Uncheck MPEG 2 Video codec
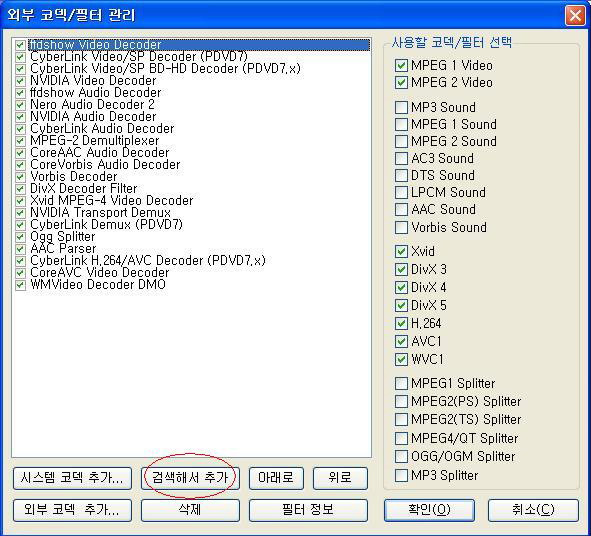The height and width of the screenshot is (536, 591). [x=401, y=82]
